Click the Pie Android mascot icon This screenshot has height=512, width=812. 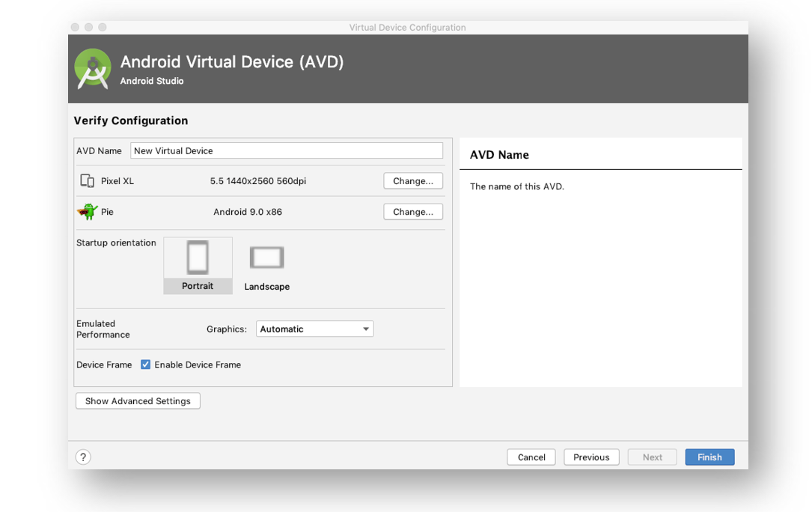[x=88, y=211]
